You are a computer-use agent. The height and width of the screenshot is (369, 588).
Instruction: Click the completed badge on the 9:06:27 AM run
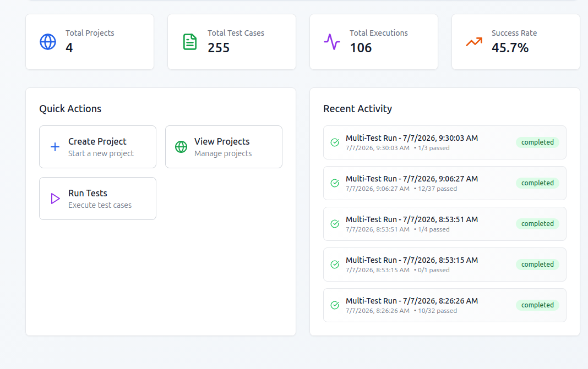537,183
